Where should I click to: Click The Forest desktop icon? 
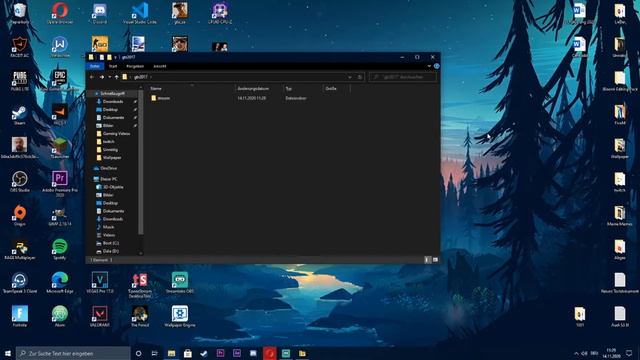(x=140, y=316)
